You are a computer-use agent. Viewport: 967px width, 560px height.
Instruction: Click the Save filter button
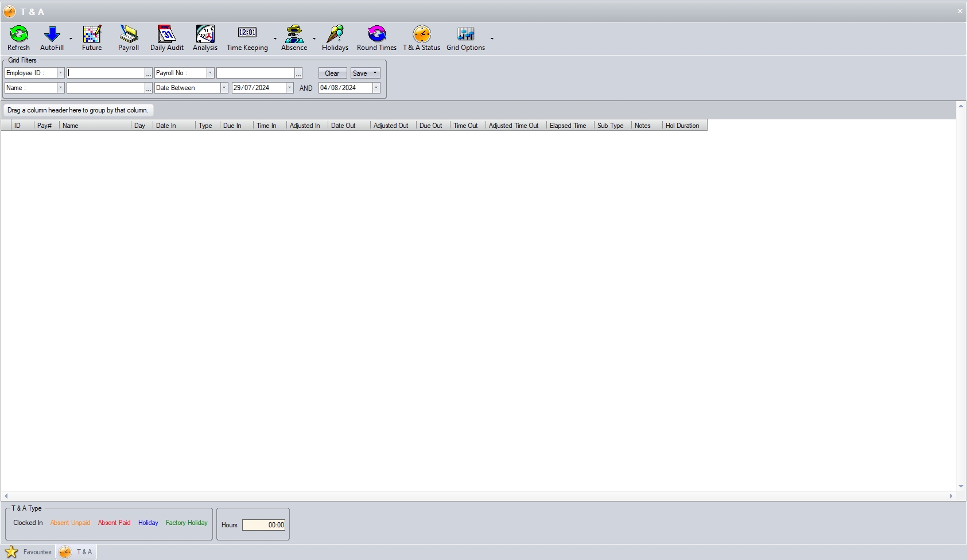(360, 73)
